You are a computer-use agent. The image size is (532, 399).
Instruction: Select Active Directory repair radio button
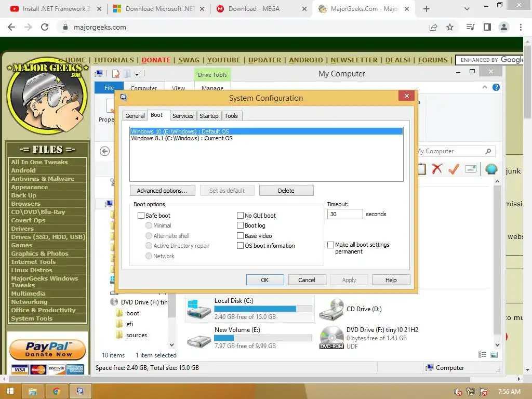tap(149, 246)
